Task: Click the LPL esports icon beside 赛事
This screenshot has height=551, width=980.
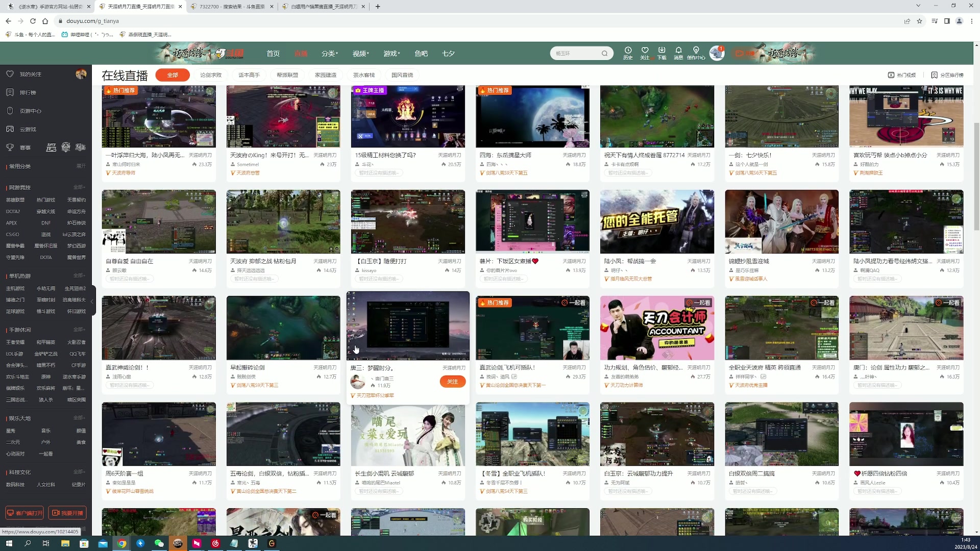Action: coord(51,147)
